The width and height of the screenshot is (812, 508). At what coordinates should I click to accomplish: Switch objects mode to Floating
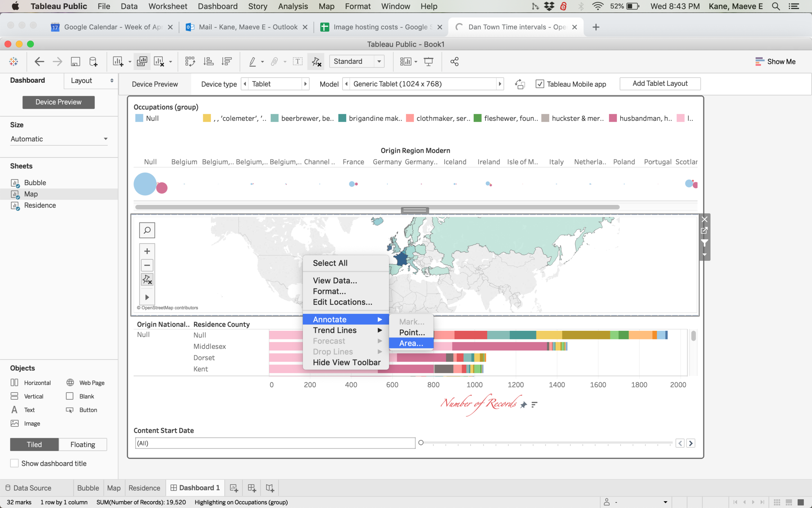[x=83, y=444]
